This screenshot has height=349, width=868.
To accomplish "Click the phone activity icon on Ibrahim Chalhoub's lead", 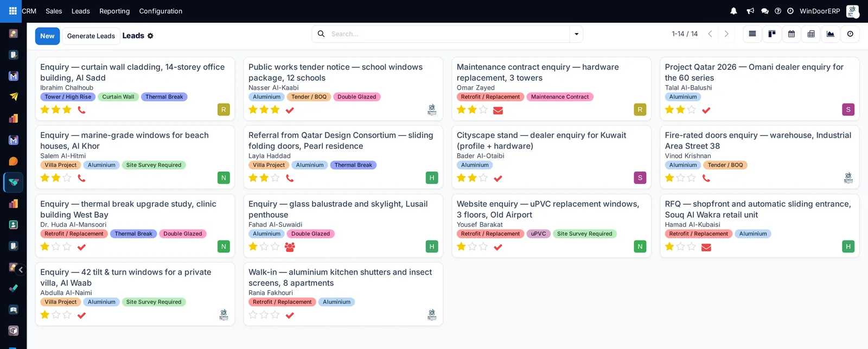I will click(x=82, y=110).
